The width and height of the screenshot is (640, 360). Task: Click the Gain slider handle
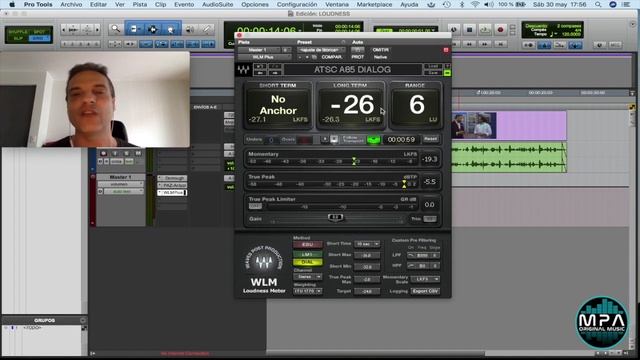tap(335, 218)
